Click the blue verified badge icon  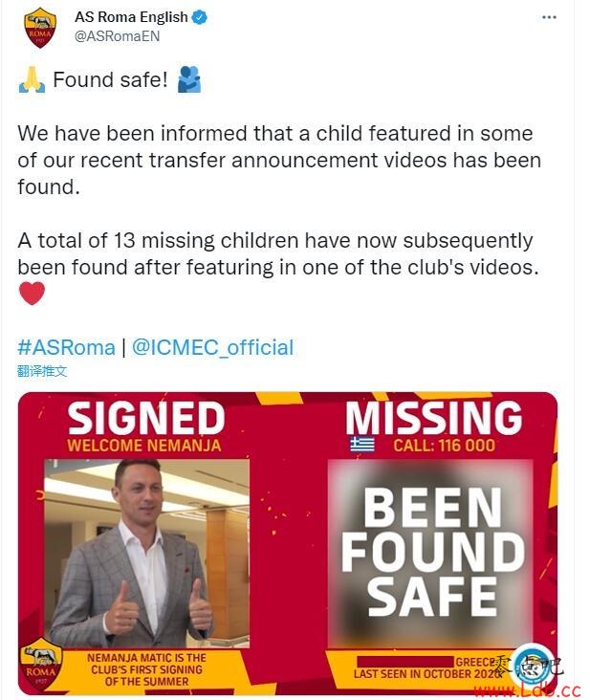coord(199,17)
